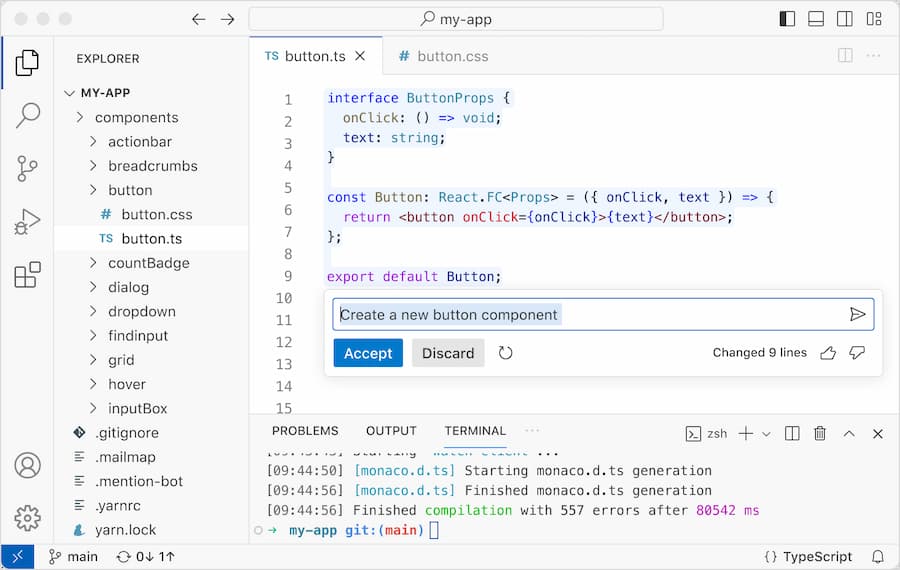
Task: Split the terminal panel
Action: tap(792, 433)
